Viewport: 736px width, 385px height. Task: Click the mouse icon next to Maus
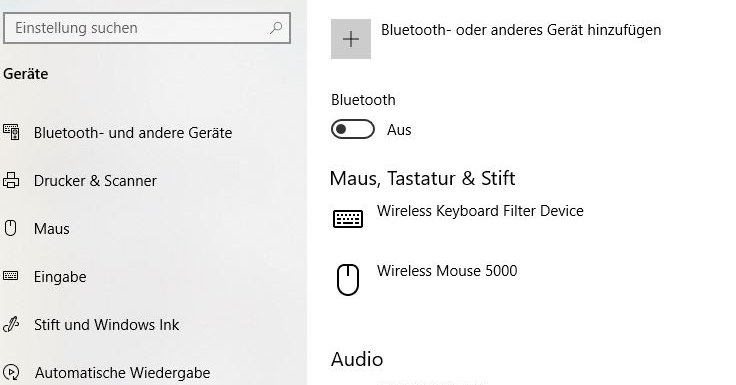pos(10,228)
